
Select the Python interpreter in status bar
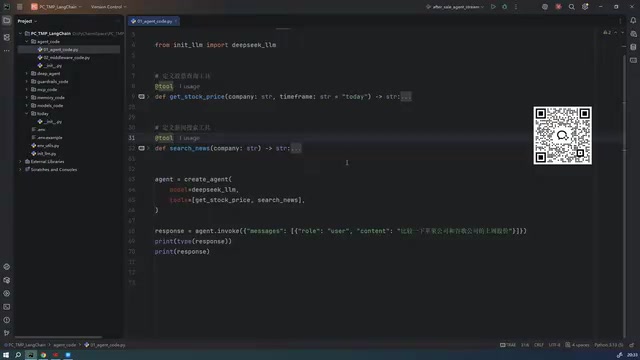[x=608, y=345]
